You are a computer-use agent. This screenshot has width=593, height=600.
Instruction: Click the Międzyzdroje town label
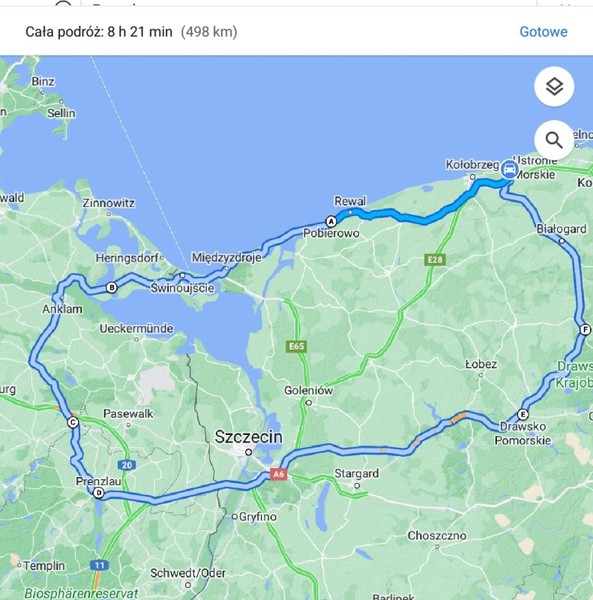(x=226, y=258)
